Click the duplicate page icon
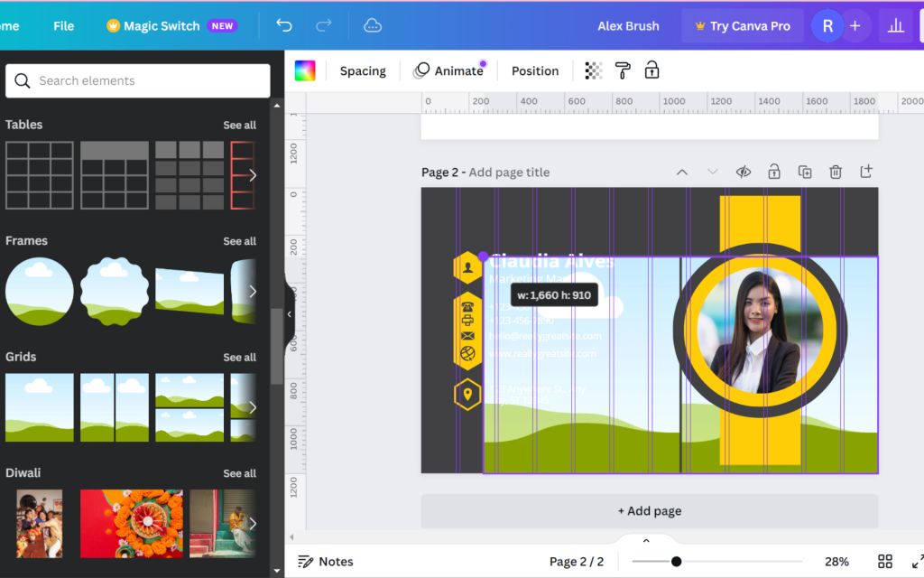 coord(804,172)
